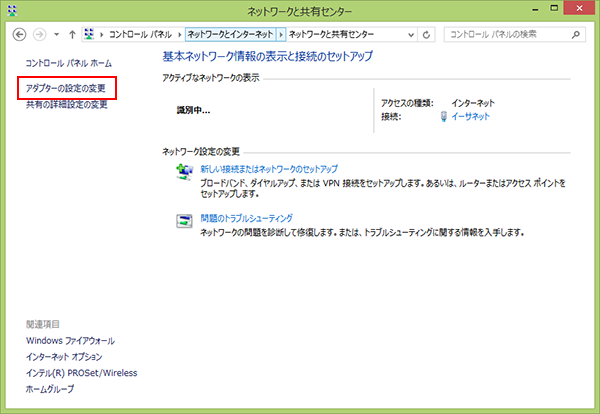600x414 pixels.
Task: Click the 基本ネットワーク情報の表示と接続のセットアップ heading
Action: (267, 56)
